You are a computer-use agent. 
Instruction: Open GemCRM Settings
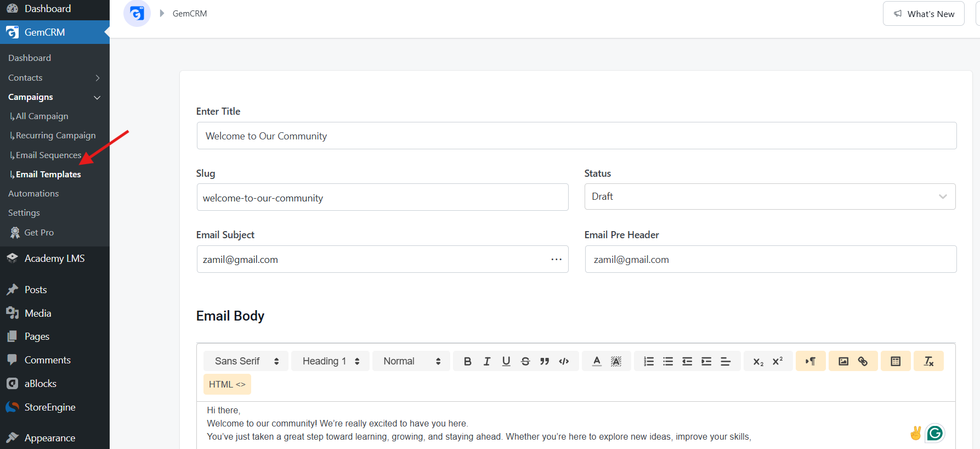[24, 213]
